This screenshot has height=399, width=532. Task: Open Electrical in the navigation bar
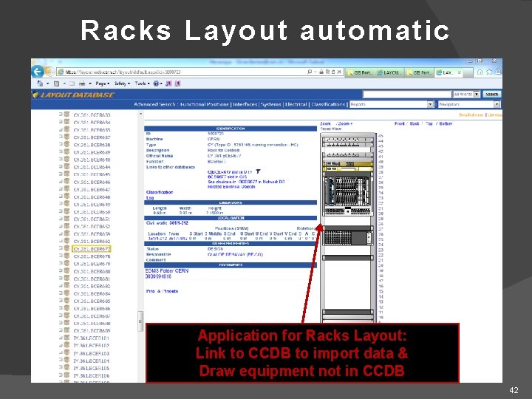296,104
